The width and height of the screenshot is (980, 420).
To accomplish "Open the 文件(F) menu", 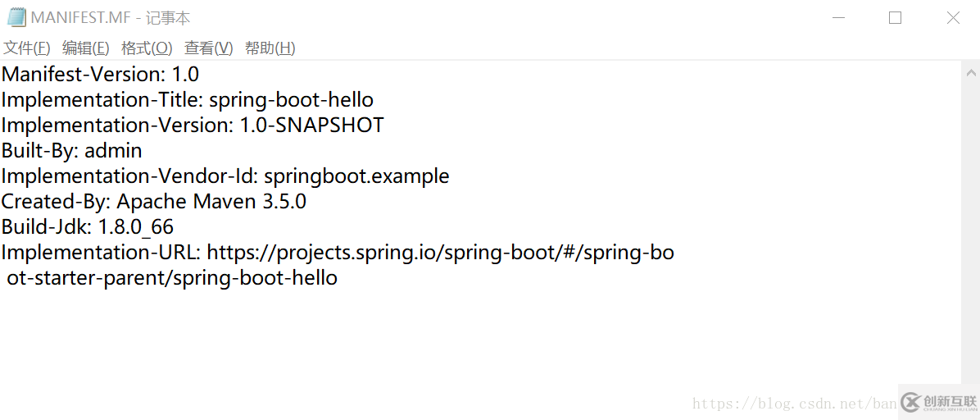I will [x=27, y=48].
